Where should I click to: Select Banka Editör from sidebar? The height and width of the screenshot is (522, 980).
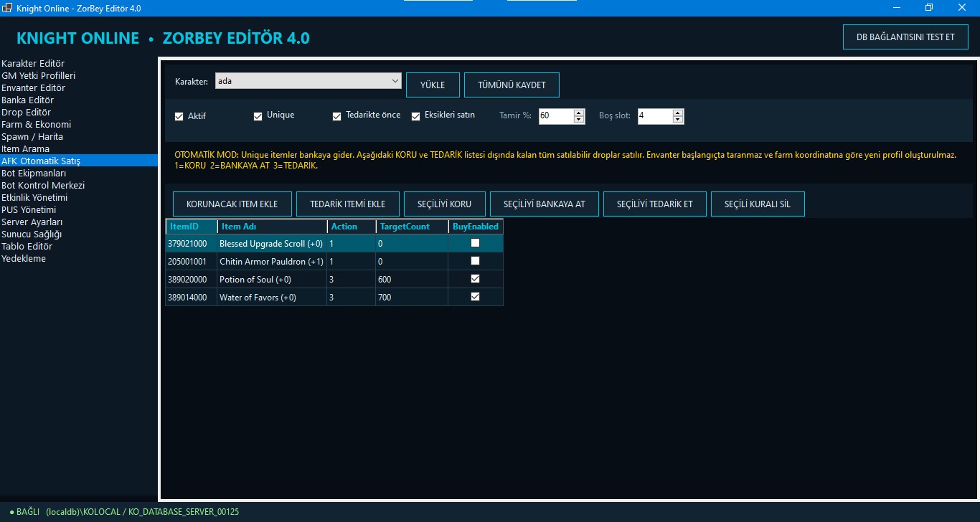tap(78, 100)
